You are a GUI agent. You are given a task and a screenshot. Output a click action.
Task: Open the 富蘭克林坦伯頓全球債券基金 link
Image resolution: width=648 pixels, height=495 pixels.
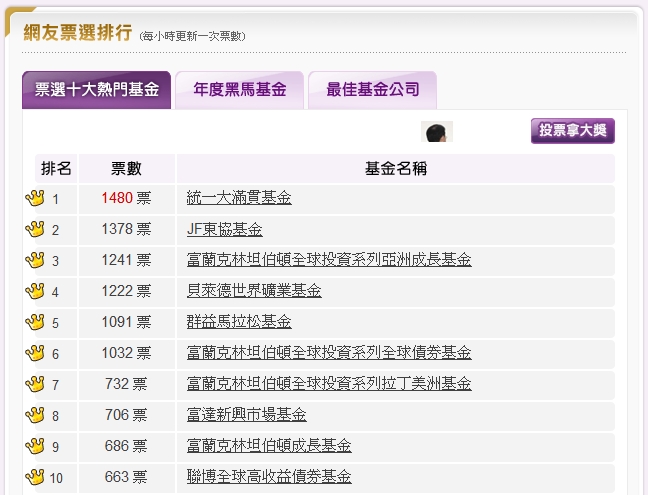(x=329, y=352)
